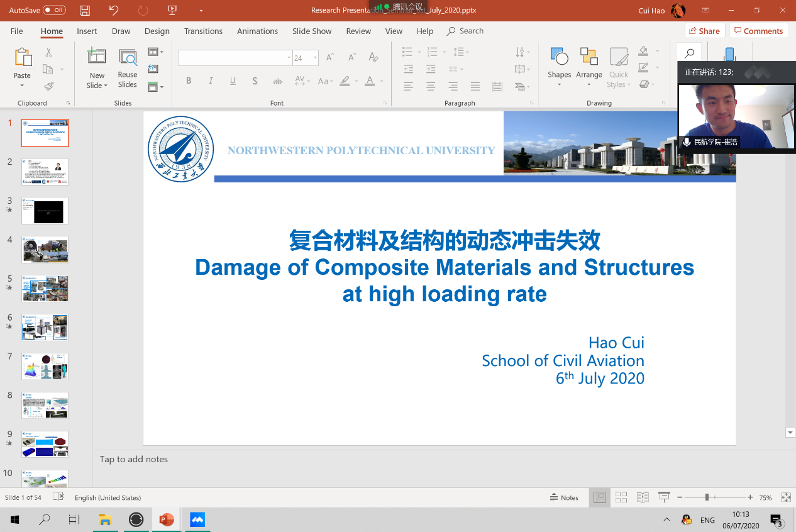
Task: Switch to Slide Sorter view
Action: (x=621, y=497)
